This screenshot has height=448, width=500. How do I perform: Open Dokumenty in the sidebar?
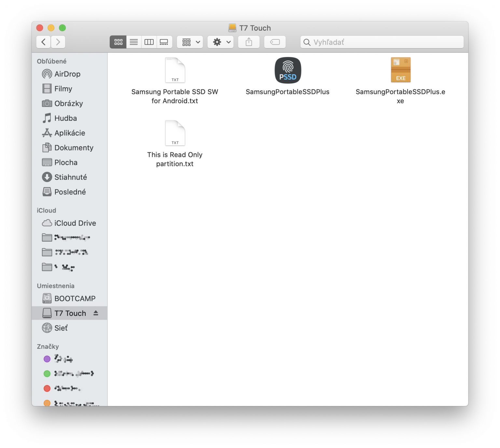69,147
